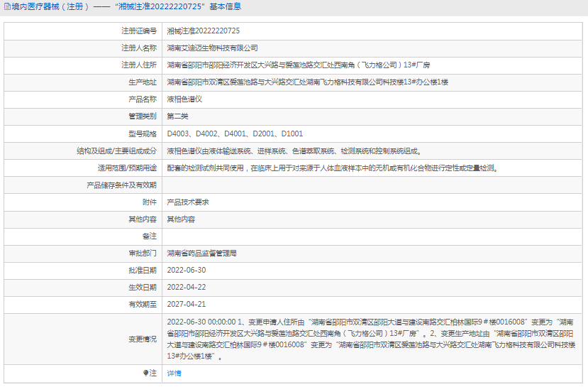The height and width of the screenshot is (387, 588).
Task: Click the 结构及组成/主要组成成分 label
Action: [116, 151]
